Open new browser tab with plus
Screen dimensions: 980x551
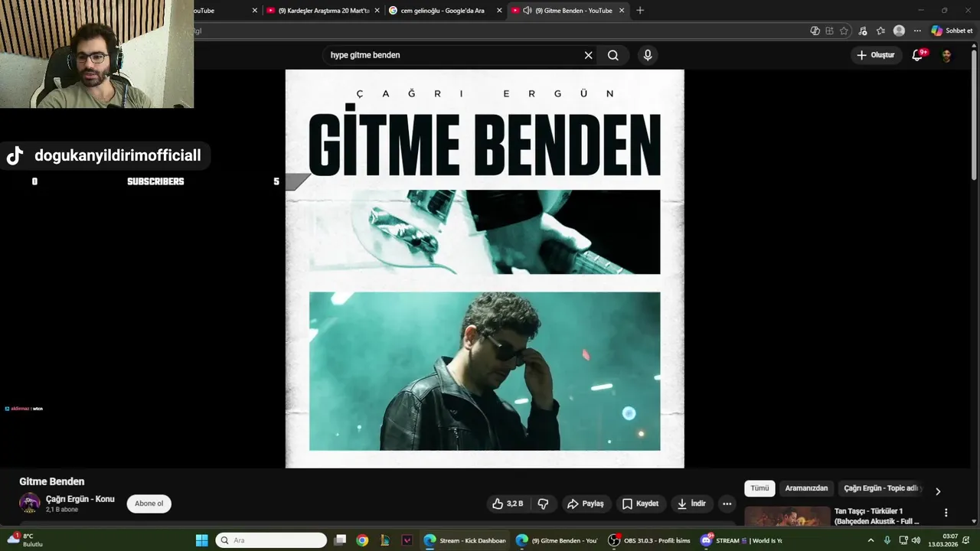(640, 11)
